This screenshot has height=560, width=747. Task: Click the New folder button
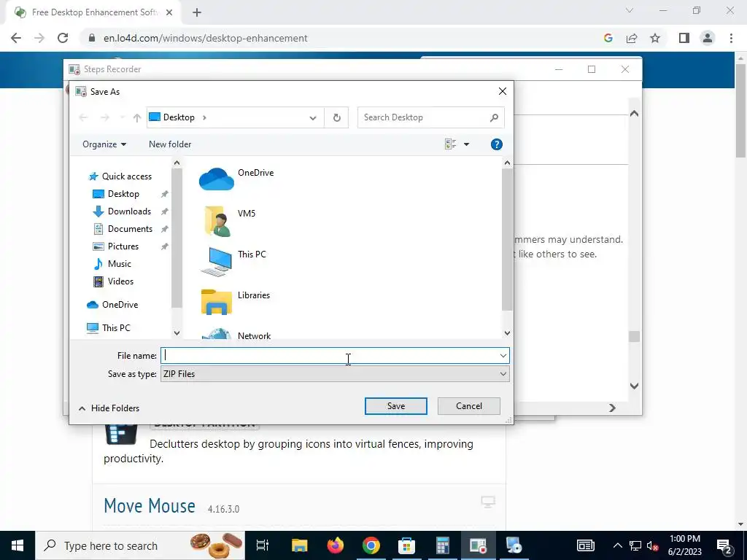(x=169, y=144)
